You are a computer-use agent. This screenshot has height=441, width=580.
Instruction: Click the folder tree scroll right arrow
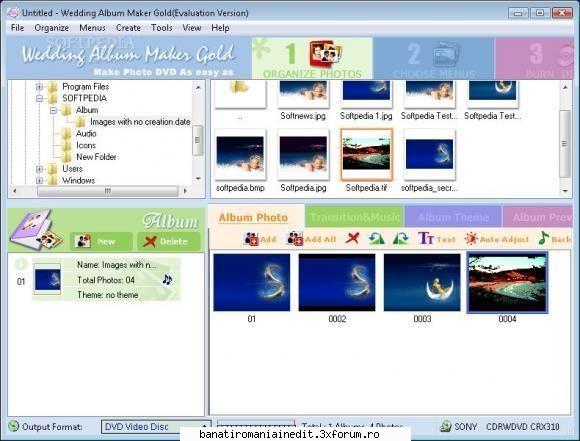point(185,191)
